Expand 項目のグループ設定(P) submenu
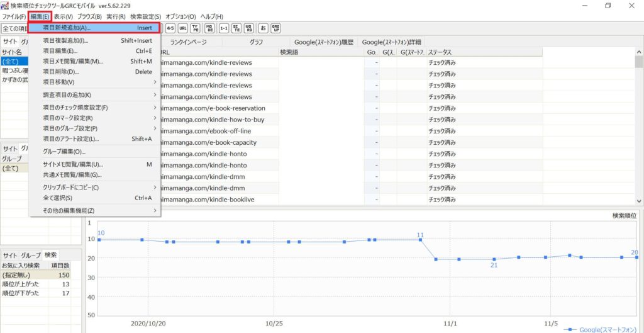Image resolution: width=644 pixels, height=333 pixels. 94,128
